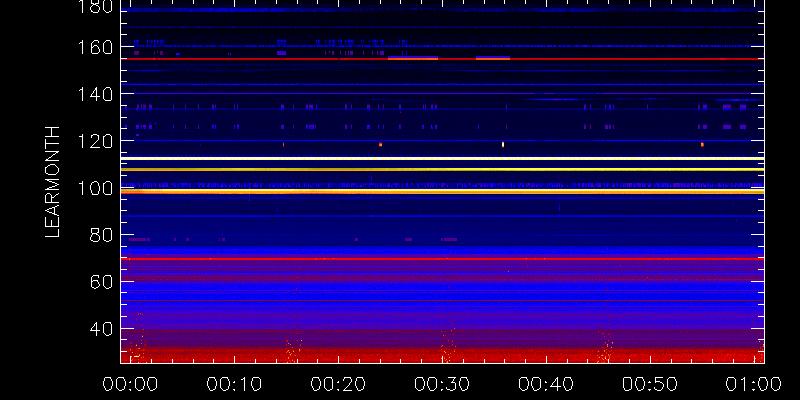Select the 00:00 time axis label
This screenshot has width=800, height=400.
click(130, 384)
